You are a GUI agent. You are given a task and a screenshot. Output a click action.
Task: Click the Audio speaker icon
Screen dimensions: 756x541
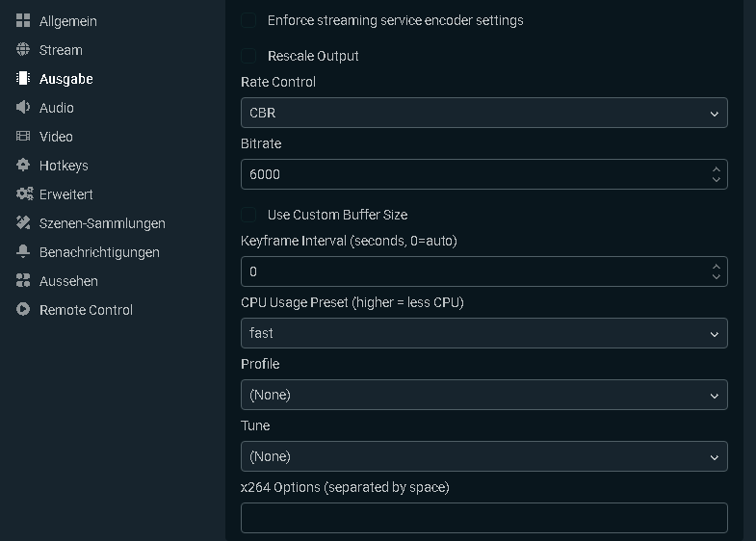(23, 108)
